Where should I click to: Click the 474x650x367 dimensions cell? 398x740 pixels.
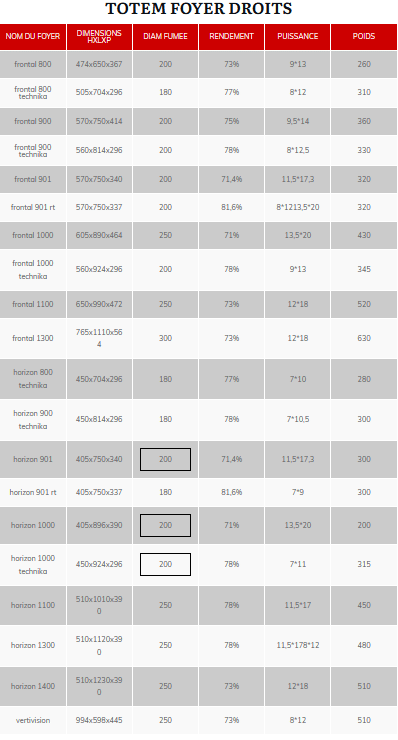pos(99,64)
